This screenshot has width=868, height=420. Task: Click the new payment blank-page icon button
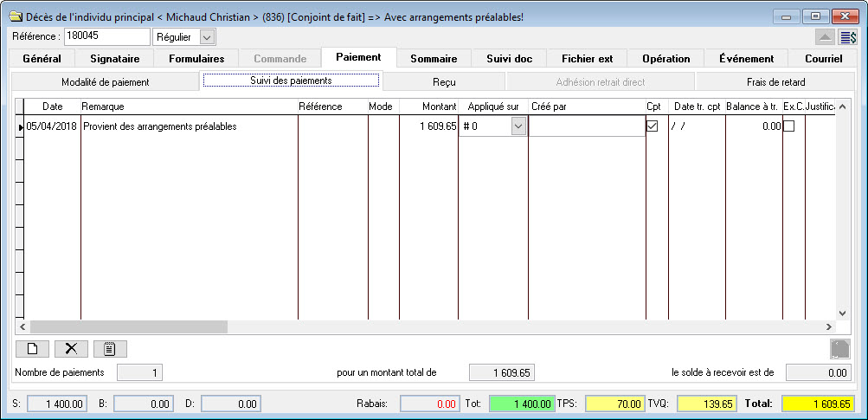coord(32,349)
